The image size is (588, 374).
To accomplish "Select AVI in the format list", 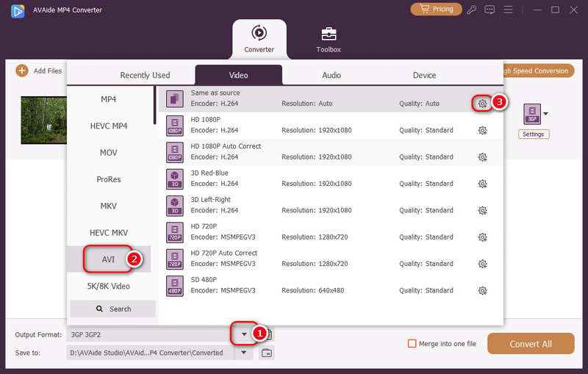I will tap(109, 259).
